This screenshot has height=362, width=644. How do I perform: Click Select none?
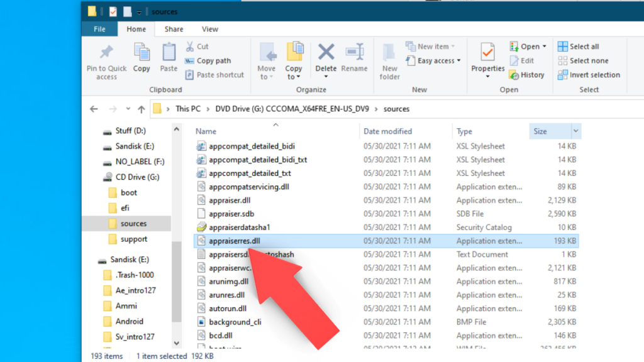(582, 60)
